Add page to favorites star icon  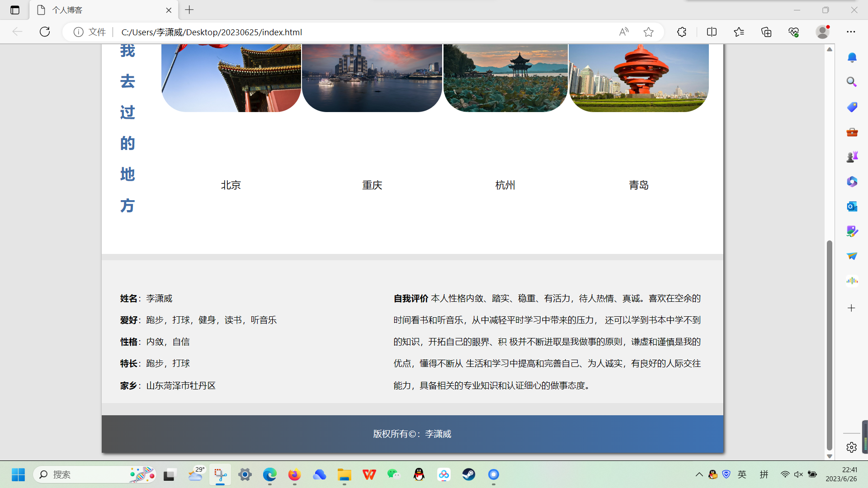(648, 32)
